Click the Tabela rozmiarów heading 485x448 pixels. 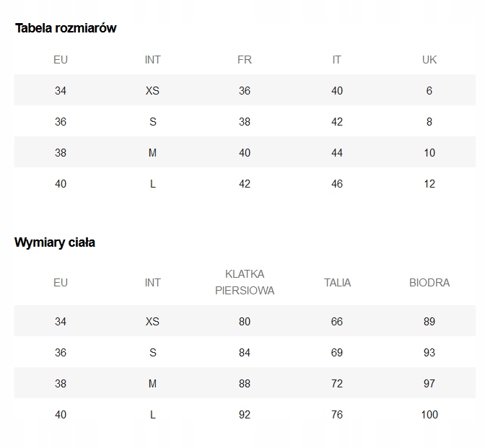coord(66,28)
